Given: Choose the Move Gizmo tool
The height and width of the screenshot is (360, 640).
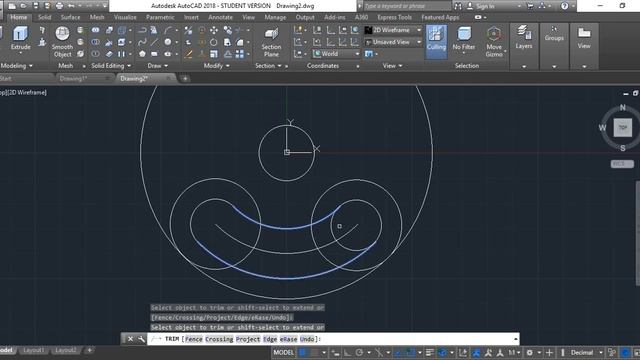Looking at the screenshot, I should pyautogui.click(x=494, y=42).
